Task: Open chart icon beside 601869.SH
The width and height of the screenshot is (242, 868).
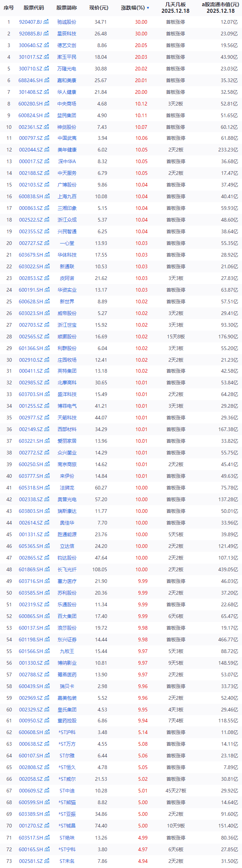Action: pyautogui.click(x=47, y=569)
